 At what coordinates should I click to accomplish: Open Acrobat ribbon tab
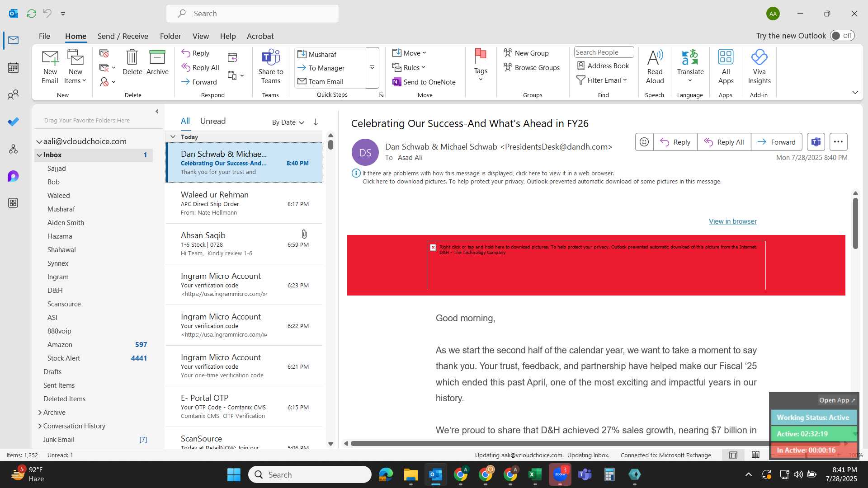tap(260, 36)
